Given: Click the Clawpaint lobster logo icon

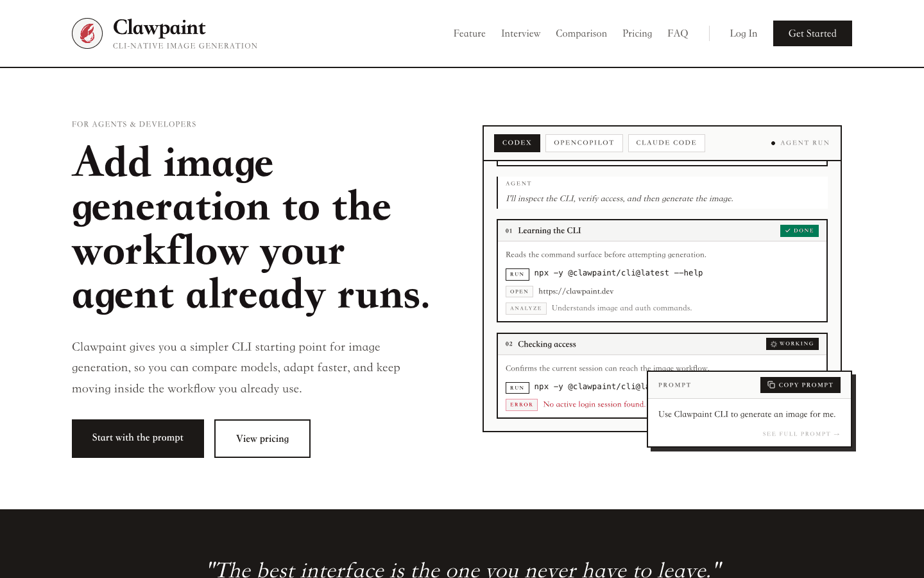Looking at the screenshot, I should point(87,33).
